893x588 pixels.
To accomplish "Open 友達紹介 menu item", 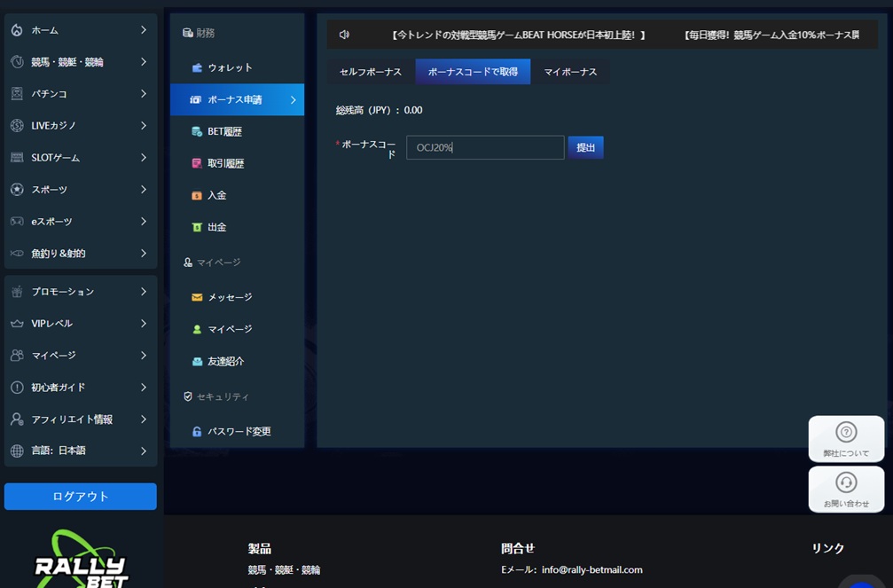I will 237,361.
